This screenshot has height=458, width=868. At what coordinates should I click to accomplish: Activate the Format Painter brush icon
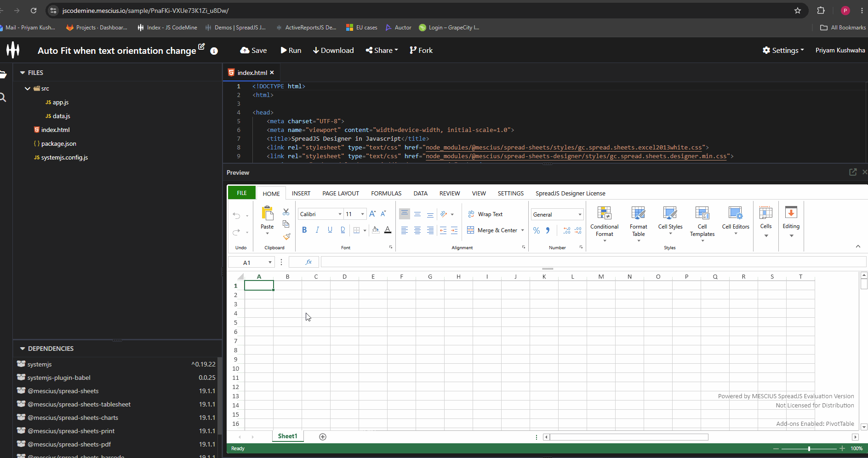tap(286, 236)
